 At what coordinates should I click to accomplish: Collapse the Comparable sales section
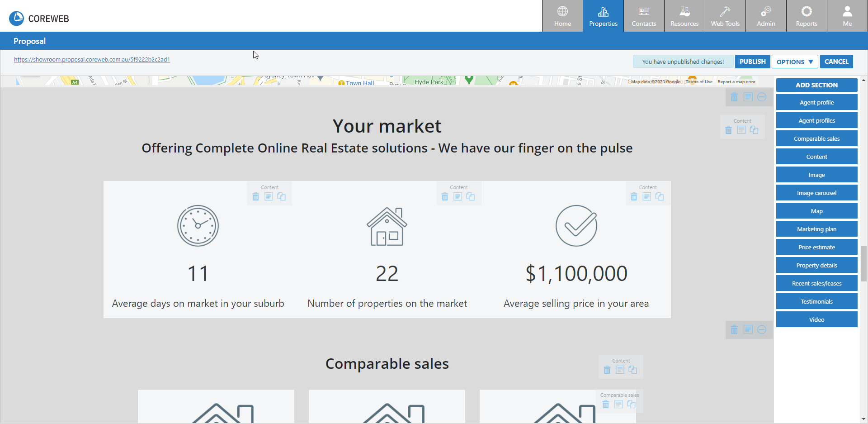tap(762, 330)
